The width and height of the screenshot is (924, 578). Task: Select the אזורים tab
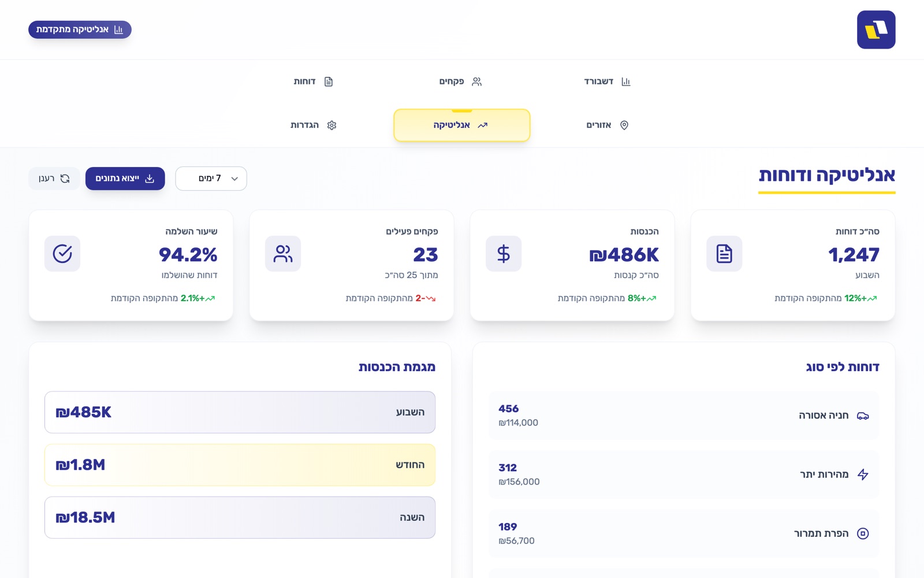point(607,125)
